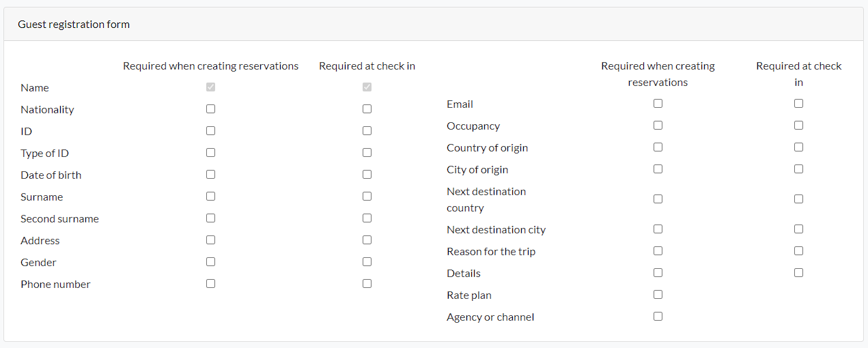Enable Next destination city required at check in
868x348 pixels.
point(798,229)
